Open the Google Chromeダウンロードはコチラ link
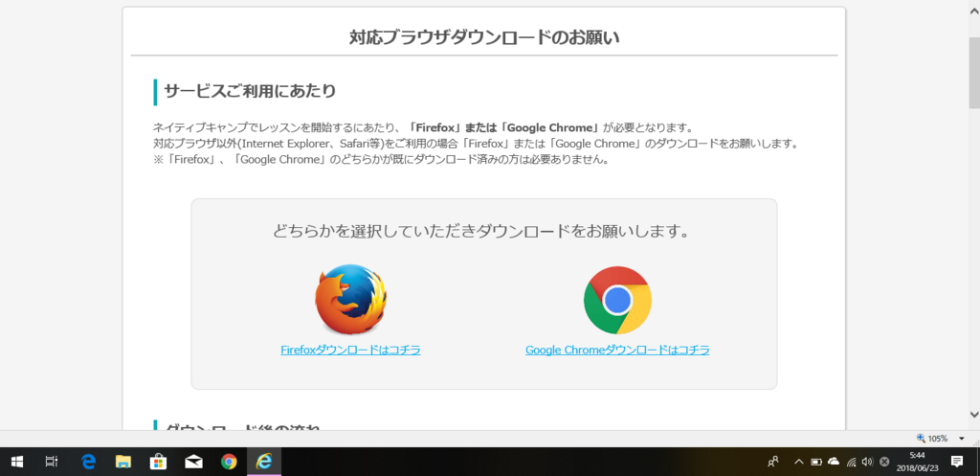980x476 pixels. pyautogui.click(x=617, y=351)
